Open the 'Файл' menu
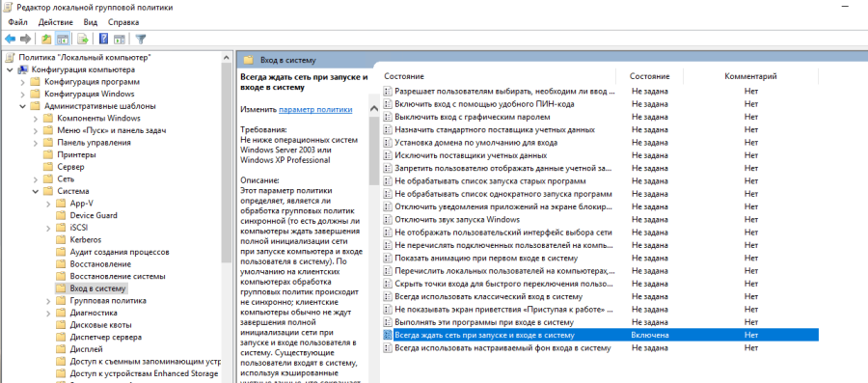The height and width of the screenshot is (383, 868). (17, 22)
